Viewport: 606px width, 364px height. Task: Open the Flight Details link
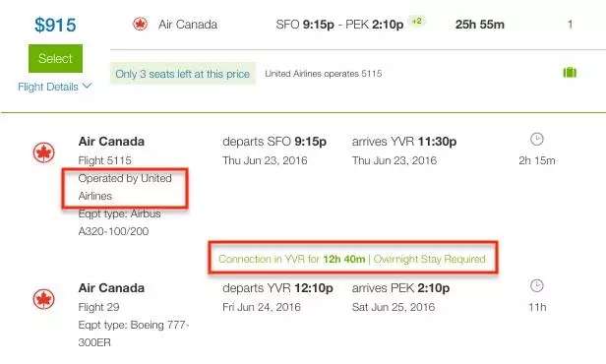48,87
